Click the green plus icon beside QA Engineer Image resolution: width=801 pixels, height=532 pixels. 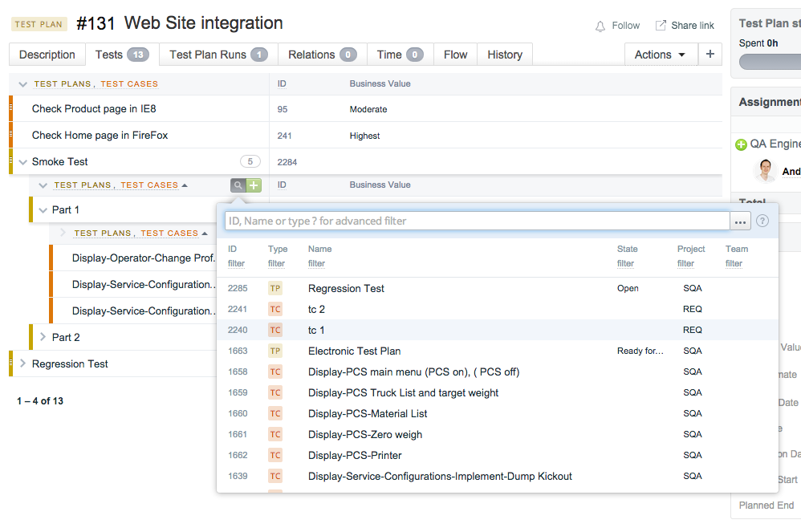pos(741,145)
